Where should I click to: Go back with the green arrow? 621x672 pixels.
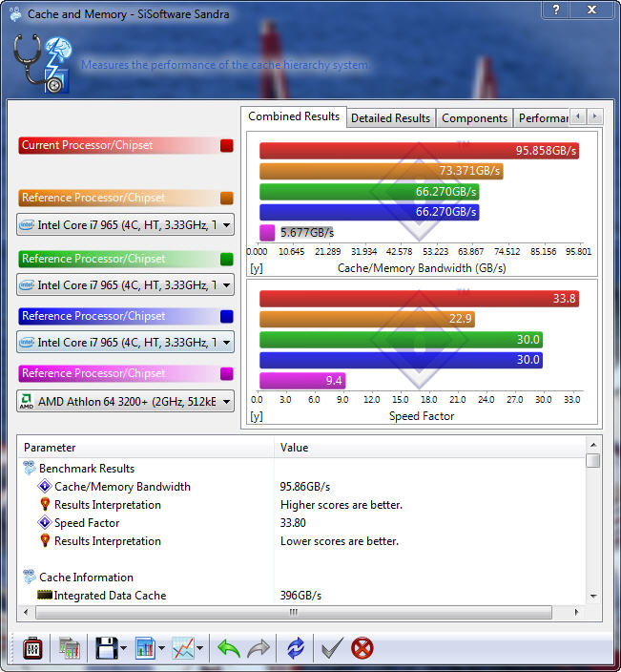pos(229,648)
